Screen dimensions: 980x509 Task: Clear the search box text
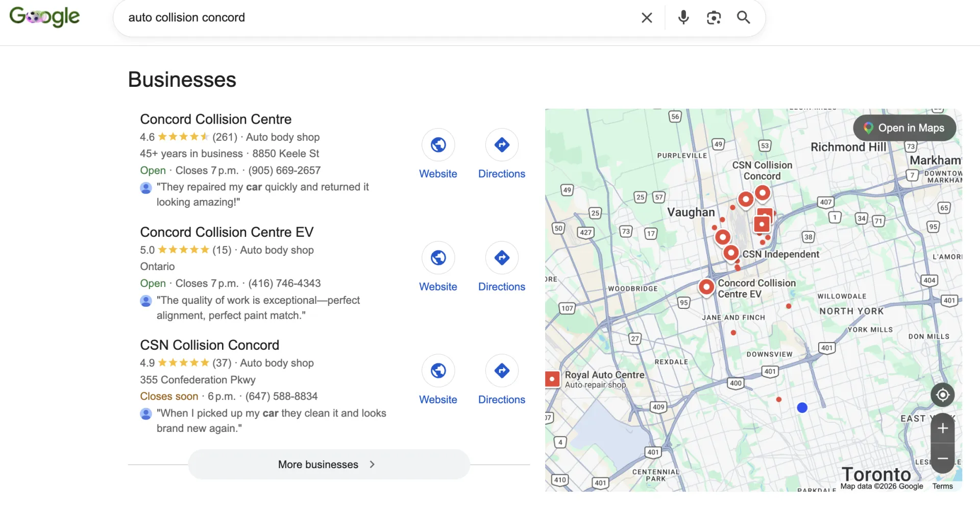pyautogui.click(x=647, y=18)
